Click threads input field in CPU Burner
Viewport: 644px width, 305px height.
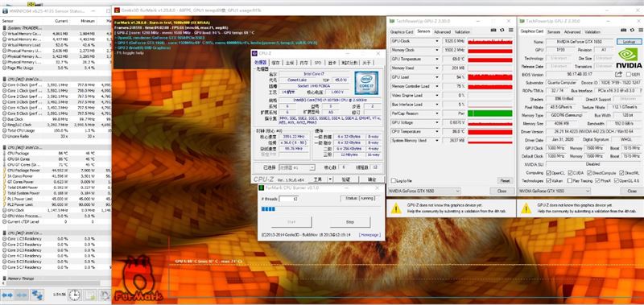(x=289, y=199)
